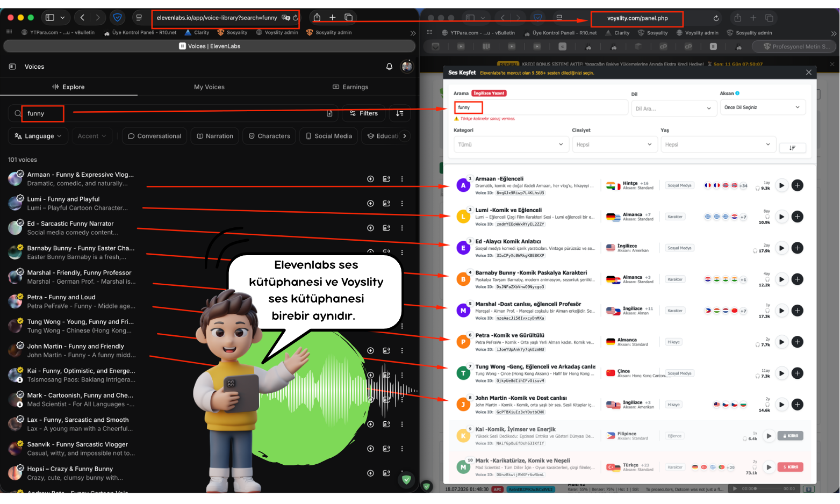Viewport: 840px width, 504px height.
Task: Show tab overview in the ElevenLabs Safari window
Action: click(348, 18)
